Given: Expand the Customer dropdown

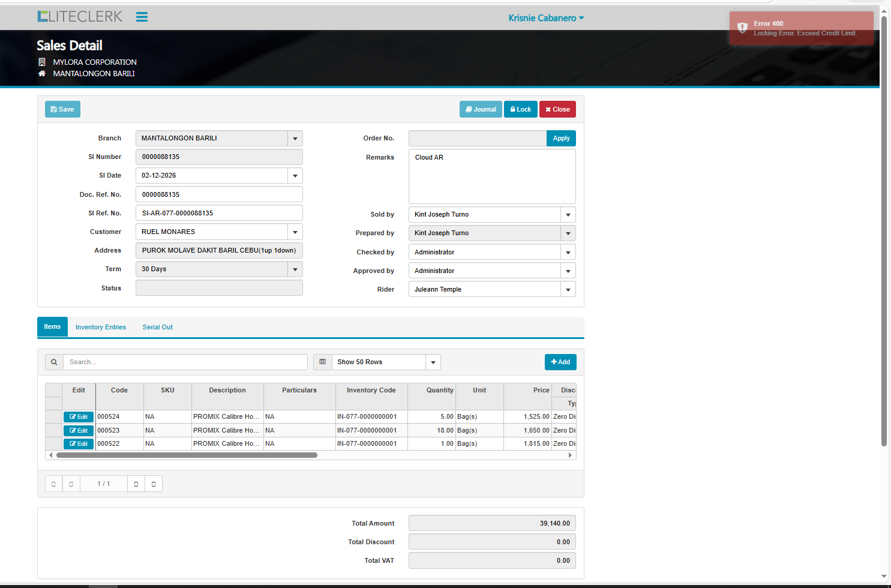Looking at the screenshot, I should pyautogui.click(x=295, y=232).
